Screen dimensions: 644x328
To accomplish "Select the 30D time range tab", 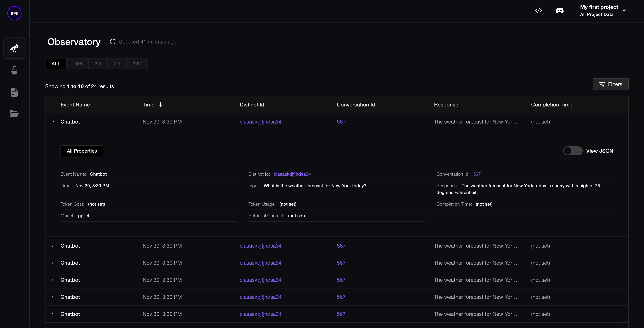I will (x=137, y=64).
